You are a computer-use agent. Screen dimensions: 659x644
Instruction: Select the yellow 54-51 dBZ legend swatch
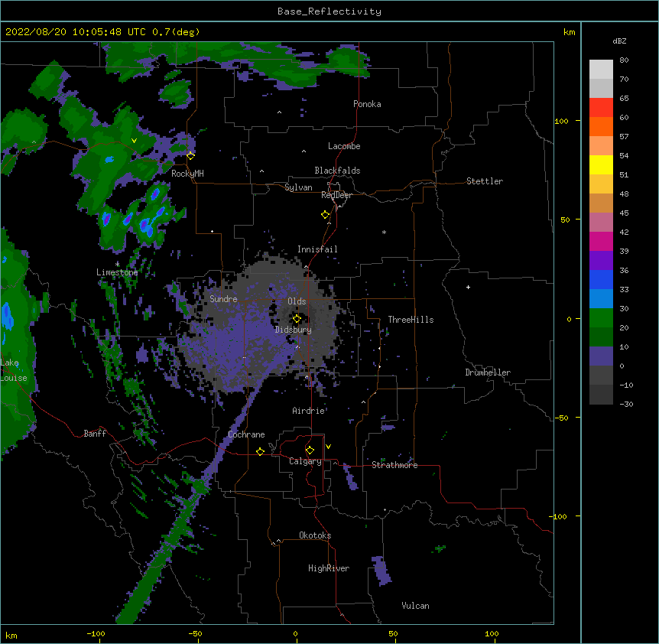click(601, 164)
